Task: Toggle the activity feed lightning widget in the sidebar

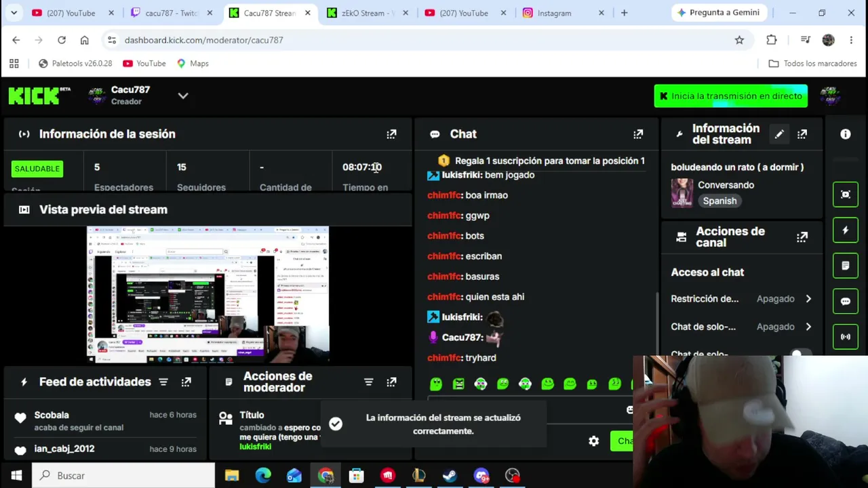Action: 846,230
